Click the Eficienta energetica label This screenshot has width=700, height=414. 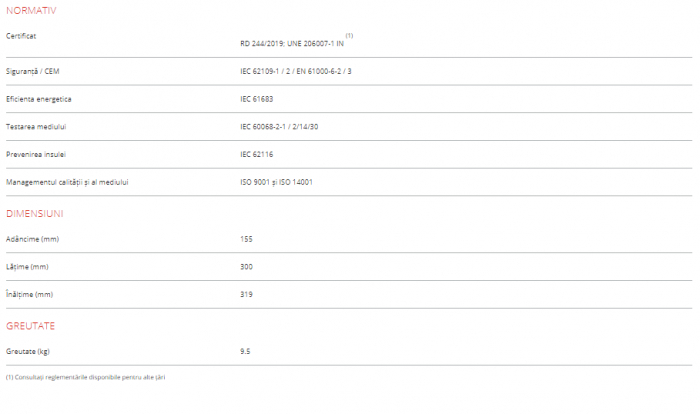tap(39, 99)
